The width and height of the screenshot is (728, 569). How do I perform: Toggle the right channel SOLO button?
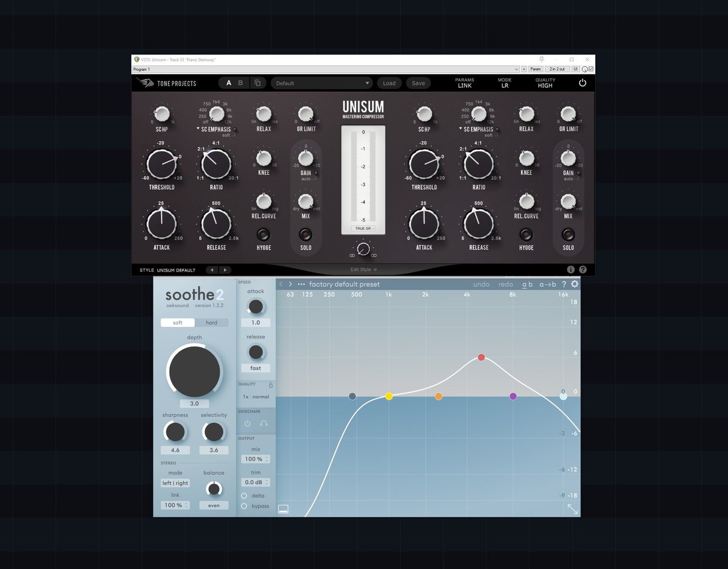tap(568, 235)
